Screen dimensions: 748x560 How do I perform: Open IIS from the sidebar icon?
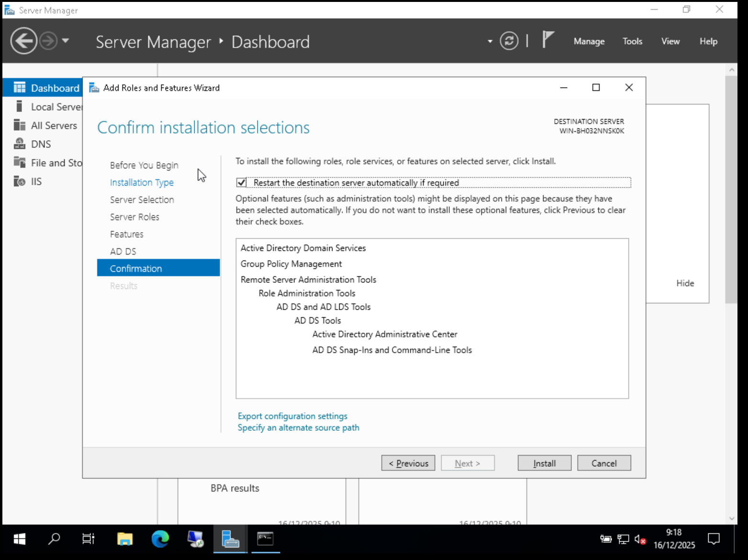tap(20, 181)
